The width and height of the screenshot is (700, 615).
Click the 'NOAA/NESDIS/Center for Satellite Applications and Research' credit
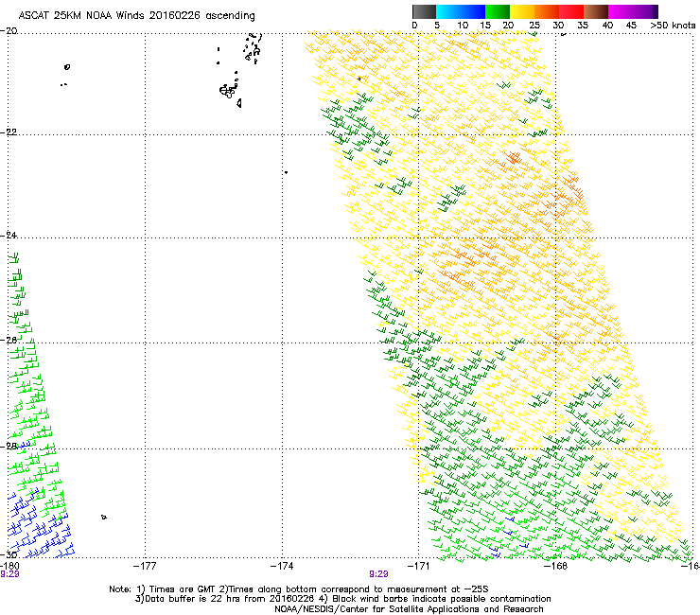(409, 609)
